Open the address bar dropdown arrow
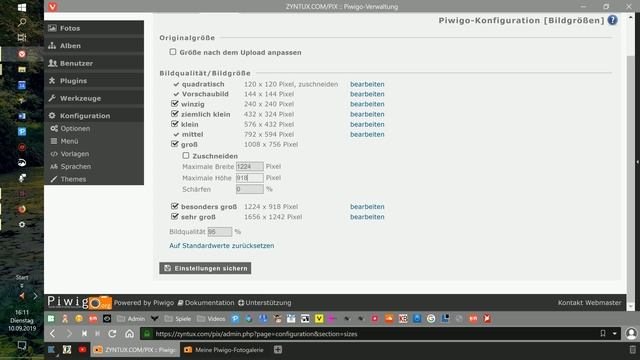Viewport: 640px width, 360px height. pyautogui.click(x=615, y=333)
